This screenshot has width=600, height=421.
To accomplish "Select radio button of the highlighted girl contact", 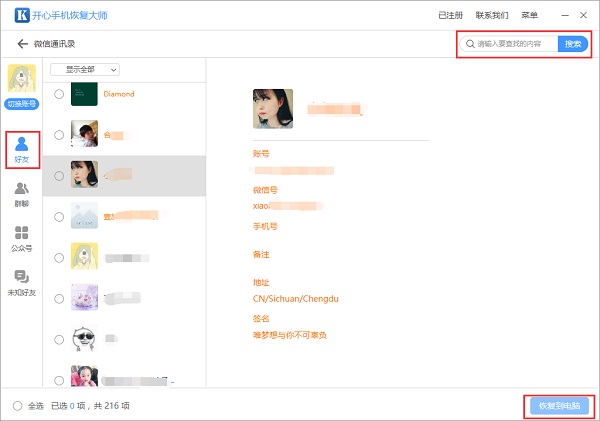I will click(x=59, y=176).
